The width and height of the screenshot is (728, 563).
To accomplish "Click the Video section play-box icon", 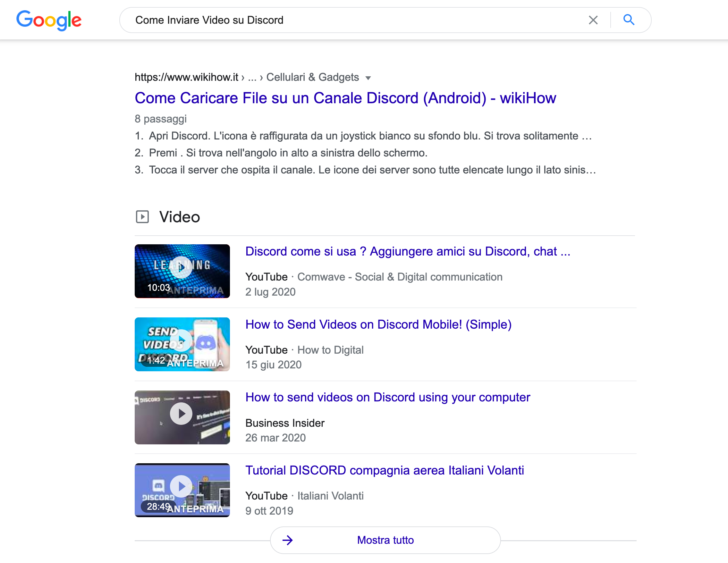I will tap(142, 217).
